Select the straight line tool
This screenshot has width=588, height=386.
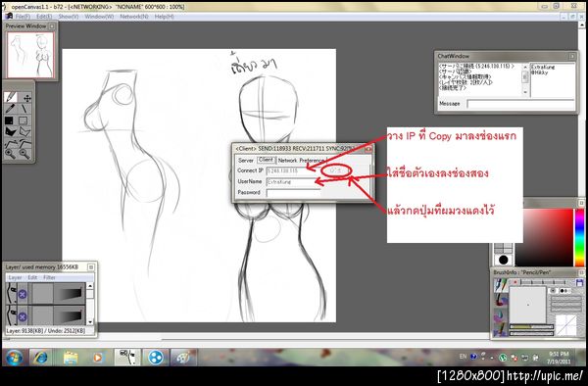click(24, 109)
